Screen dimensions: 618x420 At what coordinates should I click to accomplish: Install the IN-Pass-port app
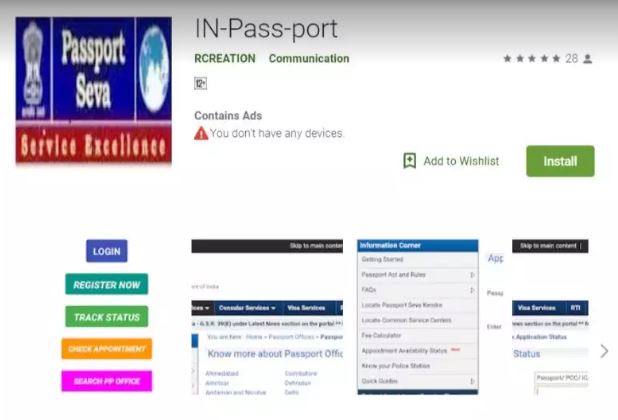(560, 161)
